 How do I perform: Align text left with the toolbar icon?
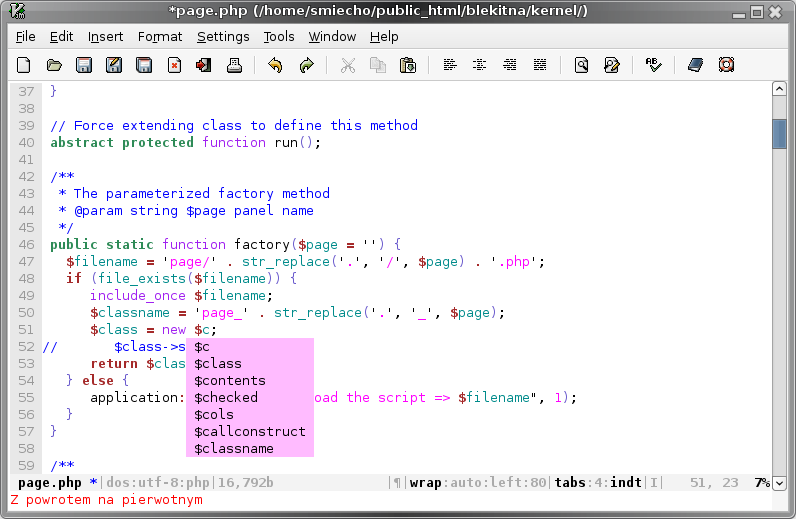point(450,65)
